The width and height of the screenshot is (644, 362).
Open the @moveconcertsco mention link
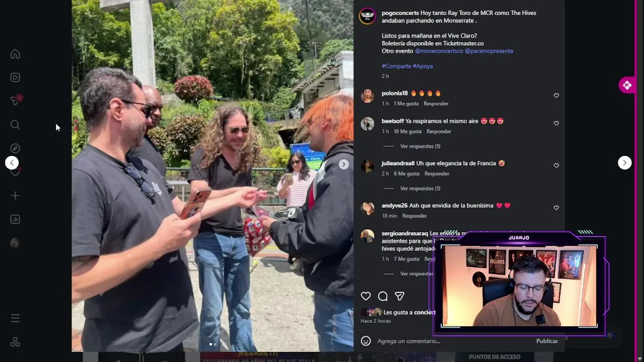tap(439, 51)
